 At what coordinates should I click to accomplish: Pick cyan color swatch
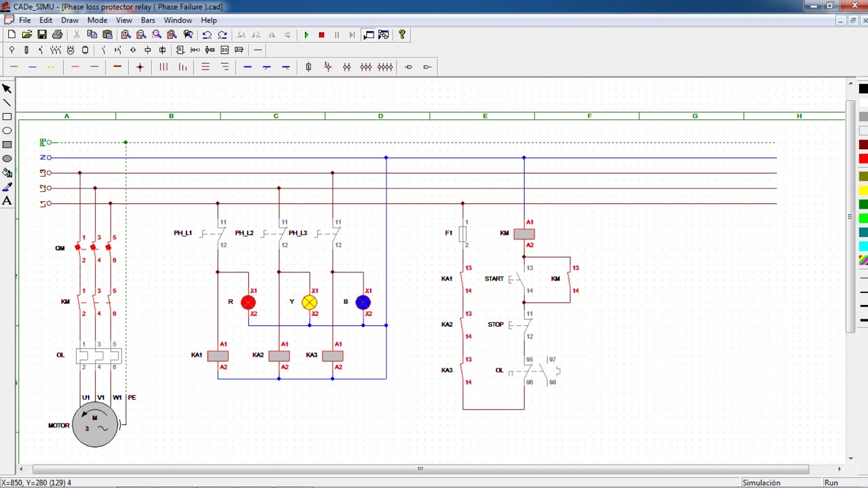(863, 246)
